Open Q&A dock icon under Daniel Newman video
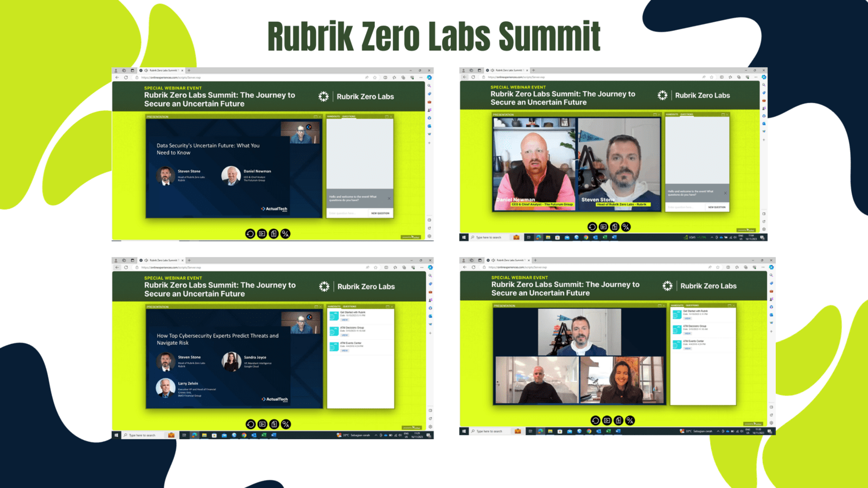868x488 pixels. pos(626,227)
